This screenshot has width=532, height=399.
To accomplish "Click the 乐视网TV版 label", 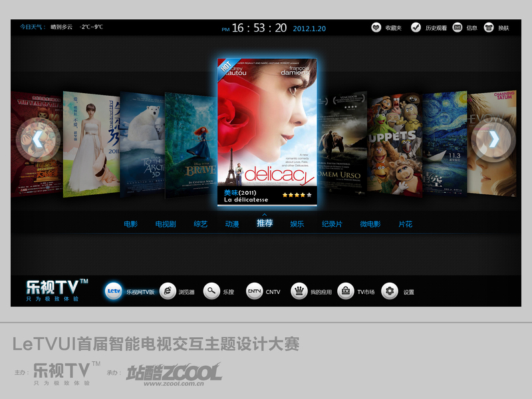I will point(140,292).
